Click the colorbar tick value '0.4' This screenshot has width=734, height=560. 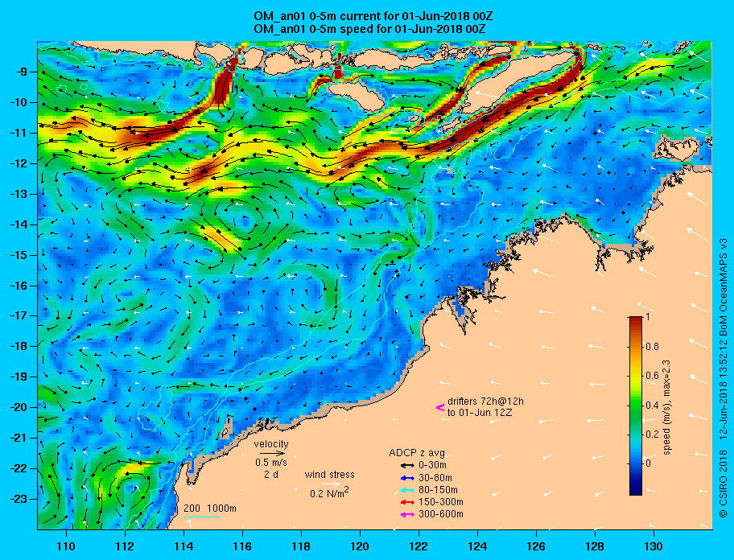pos(652,406)
